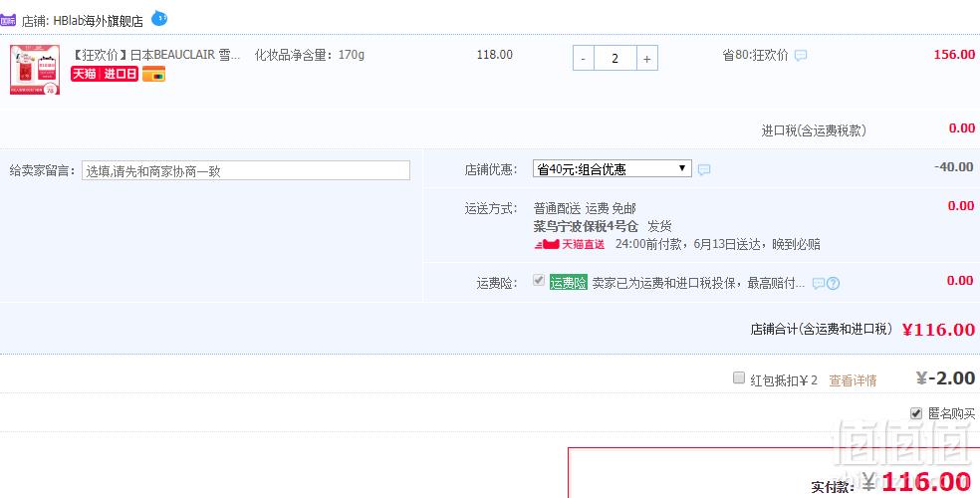This screenshot has height=498, width=980.
Task: Open the BEAUCLAIR product thumbnail image
Action: (35, 70)
